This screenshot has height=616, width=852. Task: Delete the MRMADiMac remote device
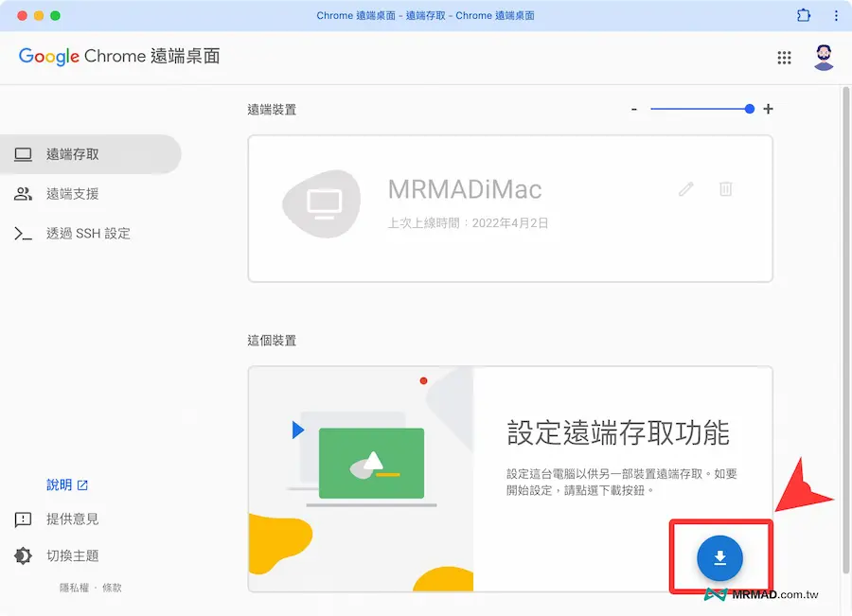pyautogui.click(x=725, y=189)
